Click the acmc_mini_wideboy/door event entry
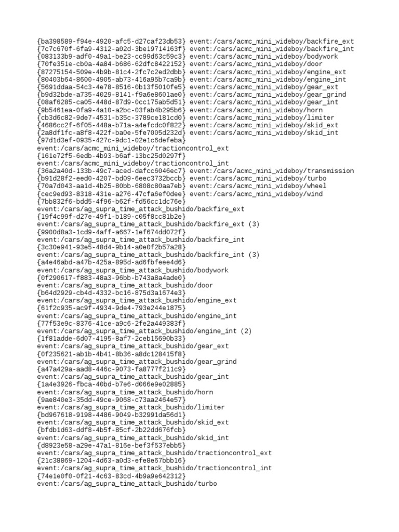This screenshot has width=399, height=532. tap(256, 64)
